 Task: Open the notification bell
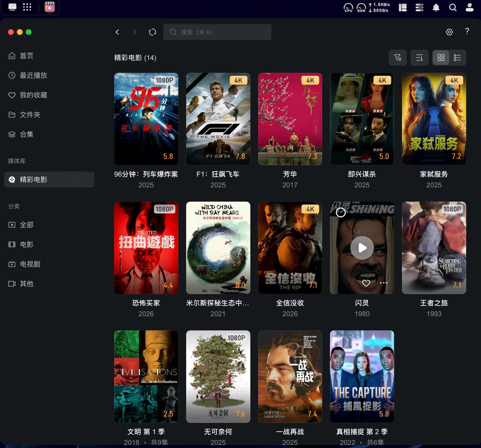pos(436,8)
